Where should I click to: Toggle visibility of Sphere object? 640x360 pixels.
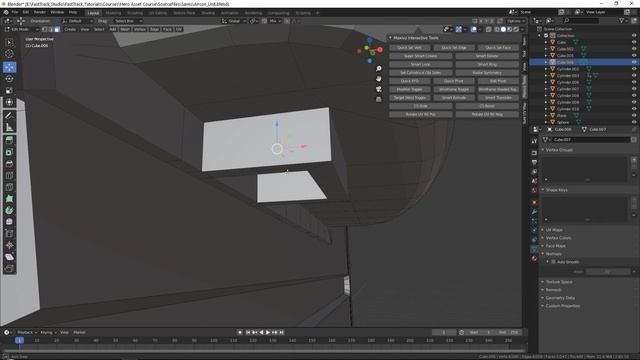[634, 122]
